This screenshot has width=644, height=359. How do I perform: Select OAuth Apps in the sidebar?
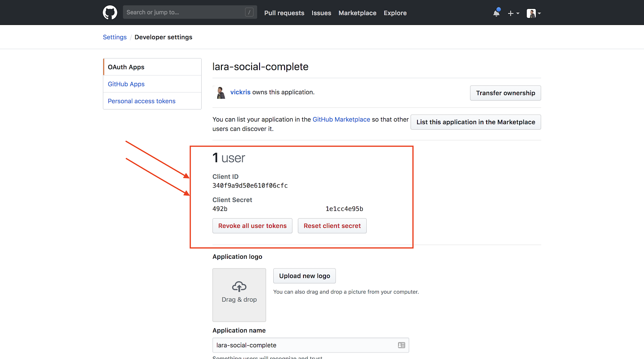tap(152, 67)
